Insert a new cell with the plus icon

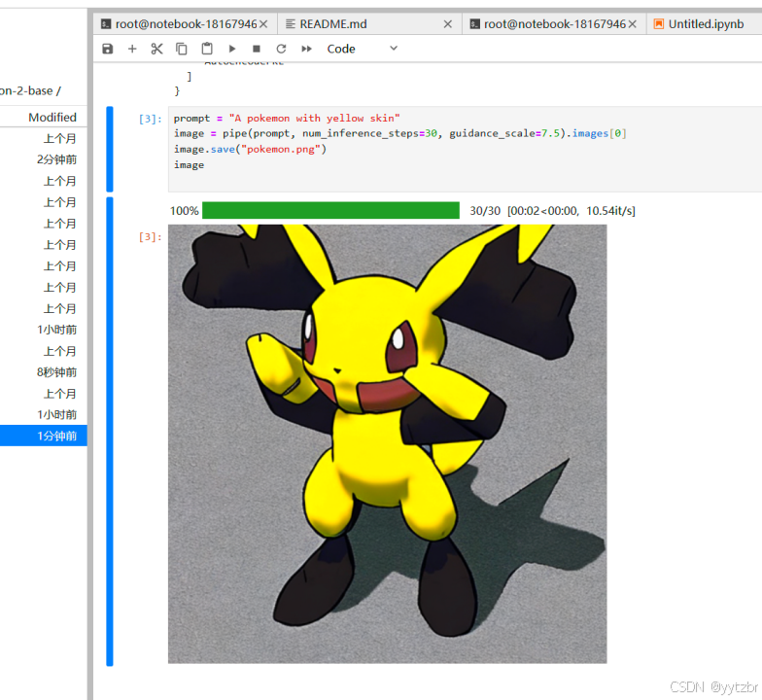pyautogui.click(x=132, y=49)
